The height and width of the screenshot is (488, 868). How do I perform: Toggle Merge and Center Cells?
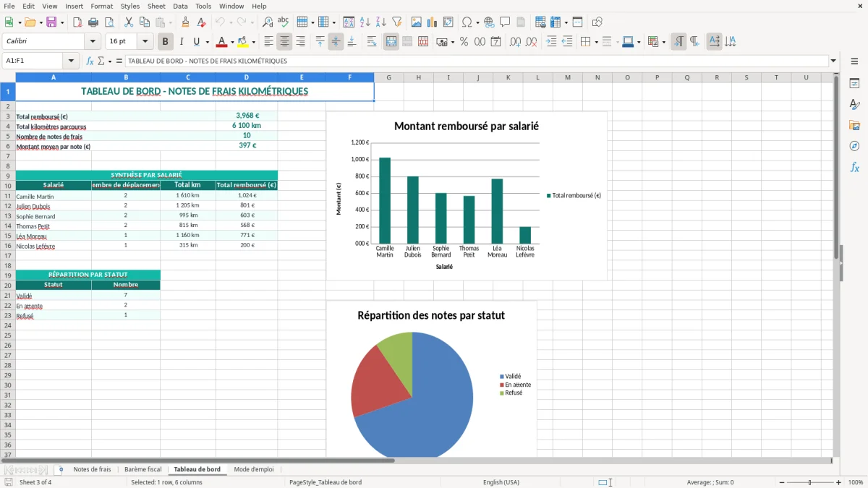[391, 42]
